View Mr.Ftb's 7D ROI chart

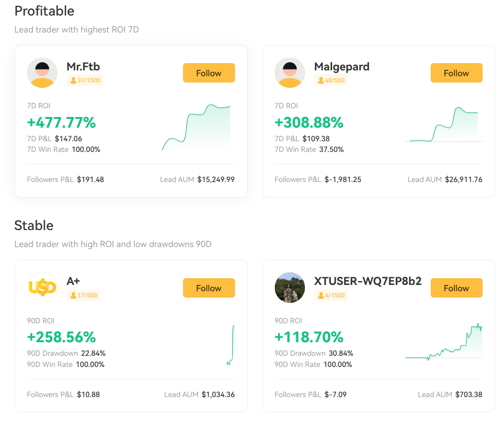[x=196, y=127]
